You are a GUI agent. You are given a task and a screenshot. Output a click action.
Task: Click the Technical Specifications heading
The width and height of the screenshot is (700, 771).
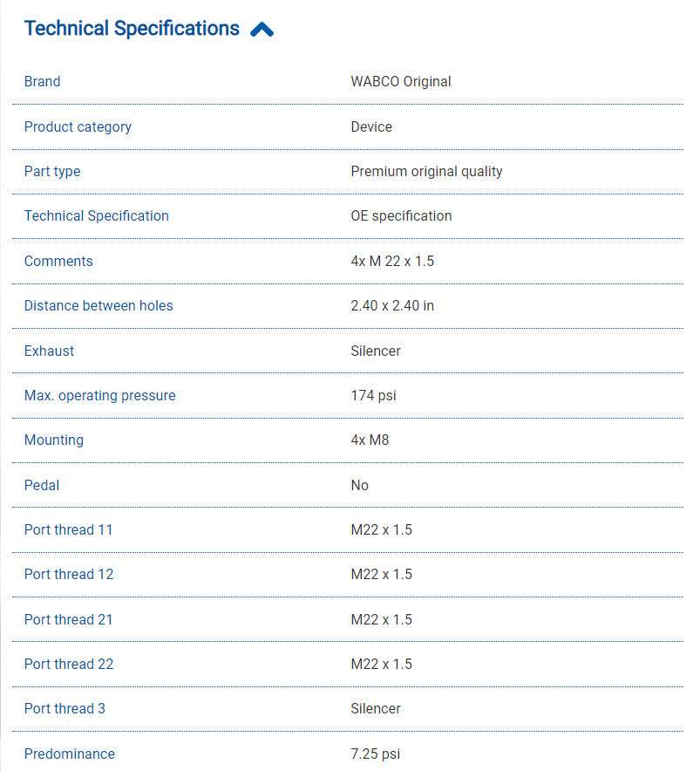click(x=132, y=29)
